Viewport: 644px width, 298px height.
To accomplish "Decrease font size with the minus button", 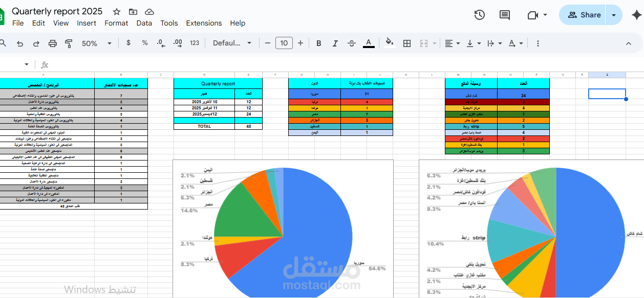I will point(267,43).
